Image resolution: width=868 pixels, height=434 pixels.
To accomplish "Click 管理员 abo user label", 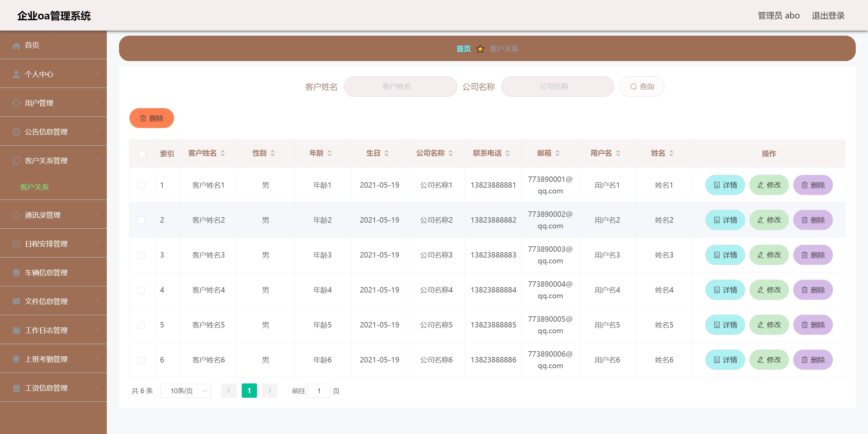I will pyautogui.click(x=779, y=16).
